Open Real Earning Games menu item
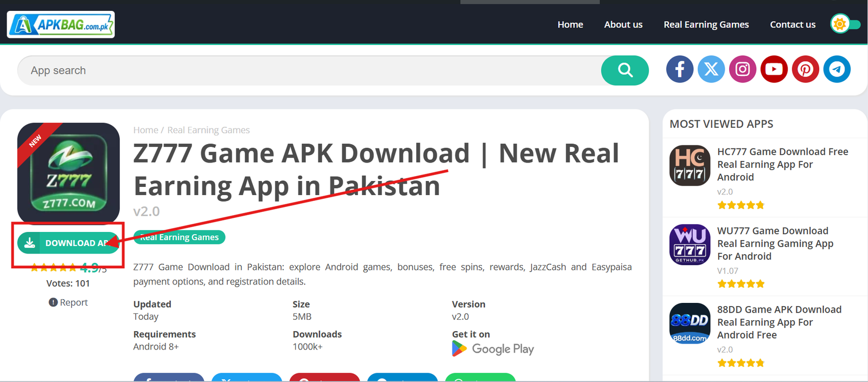This screenshot has width=868, height=382. (706, 24)
